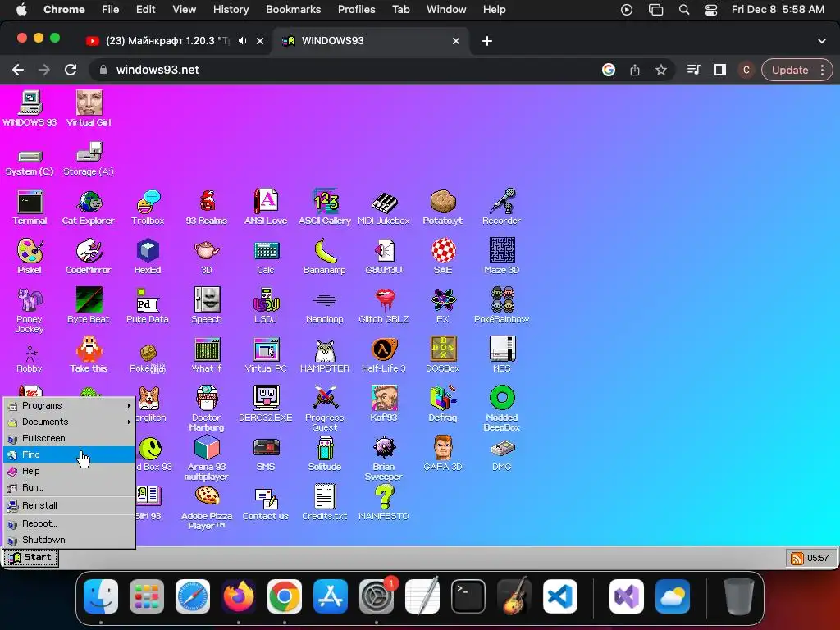Open the Trollbox chat icon
Viewport: 840px width, 630px height.
[x=148, y=208]
